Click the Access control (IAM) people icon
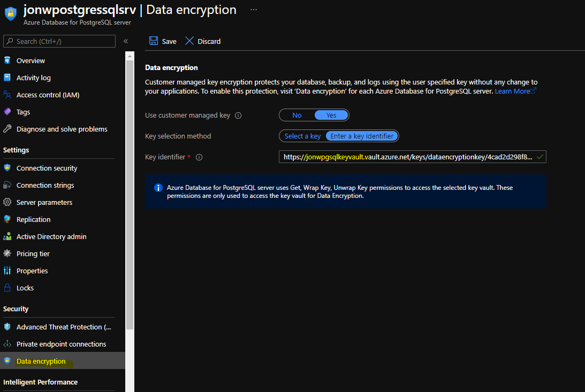This screenshot has height=392, width=585. (x=7, y=95)
